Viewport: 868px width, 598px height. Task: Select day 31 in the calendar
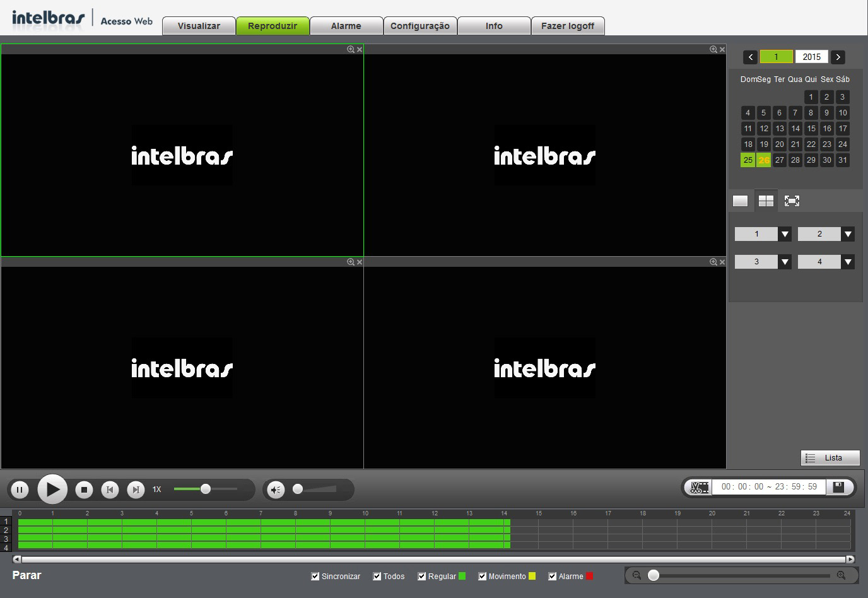(x=843, y=160)
